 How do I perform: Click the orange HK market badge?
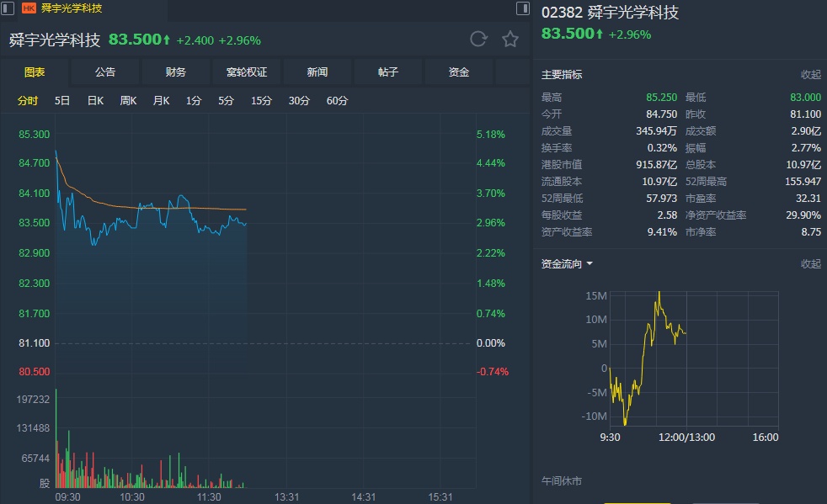click(x=29, y=8)
